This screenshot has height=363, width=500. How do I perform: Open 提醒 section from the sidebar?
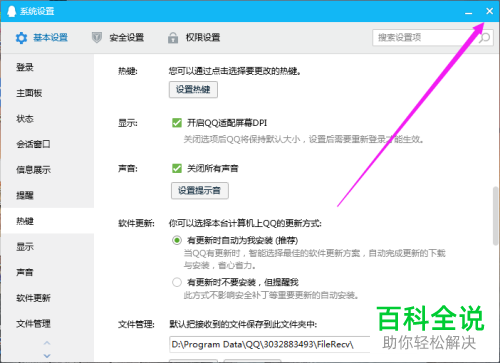tap(48, 195)
